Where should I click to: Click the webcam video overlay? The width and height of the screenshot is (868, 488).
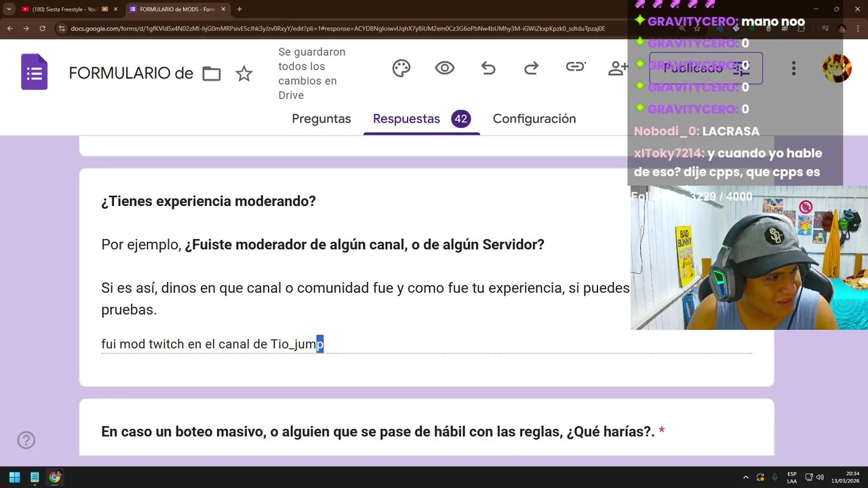pos(749,258)
